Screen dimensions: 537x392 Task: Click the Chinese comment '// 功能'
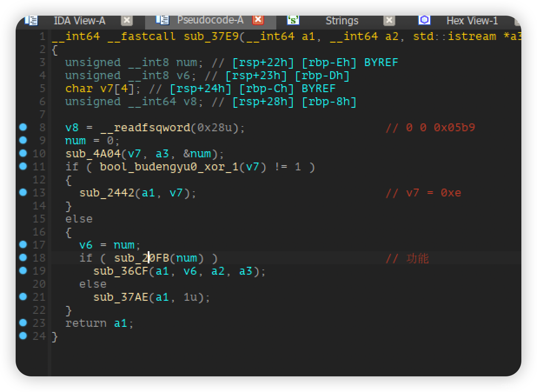(407, 258)
